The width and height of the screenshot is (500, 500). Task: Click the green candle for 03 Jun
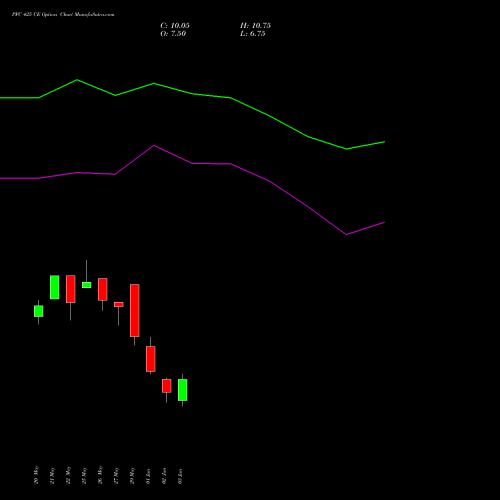[x=183, y=390]
